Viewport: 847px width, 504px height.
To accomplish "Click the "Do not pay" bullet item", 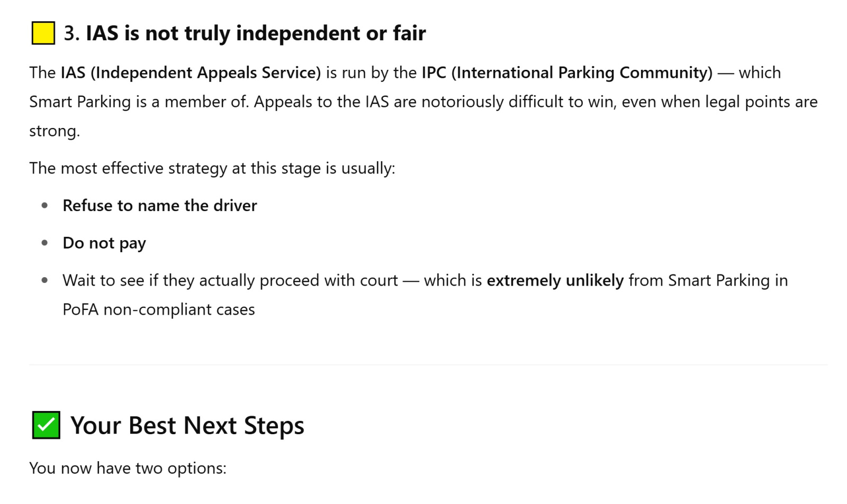I will pos(104,243).
